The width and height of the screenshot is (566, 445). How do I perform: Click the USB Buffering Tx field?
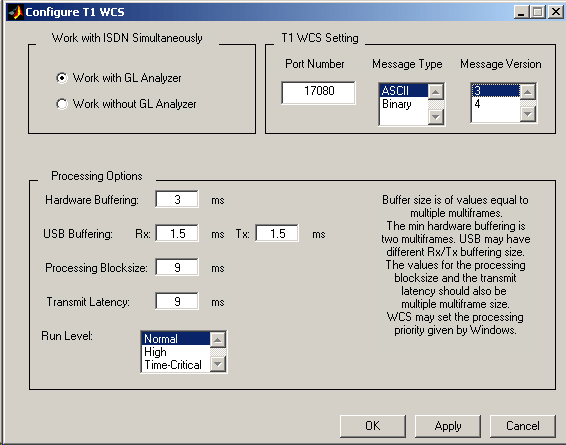tap(277, 233)
